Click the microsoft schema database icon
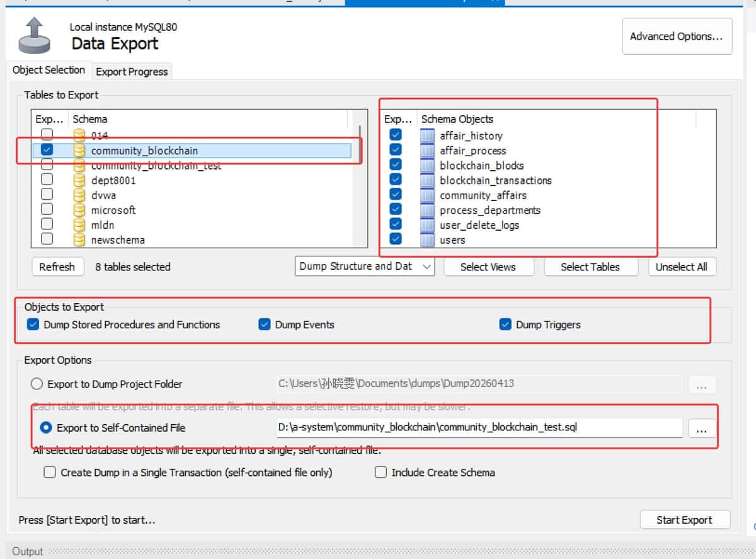Image resolution: width=756 pixels, height=559 pixels. tap(79, 210)
